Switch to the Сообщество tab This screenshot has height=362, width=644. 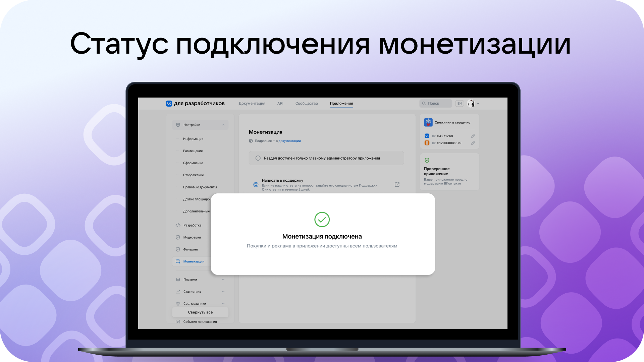coord(307,104)
